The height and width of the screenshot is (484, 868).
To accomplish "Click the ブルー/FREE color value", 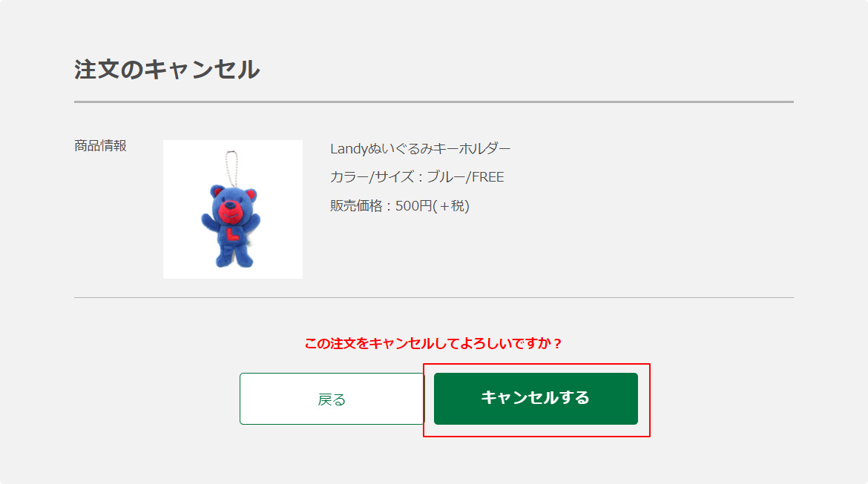I will click(465, 177).
